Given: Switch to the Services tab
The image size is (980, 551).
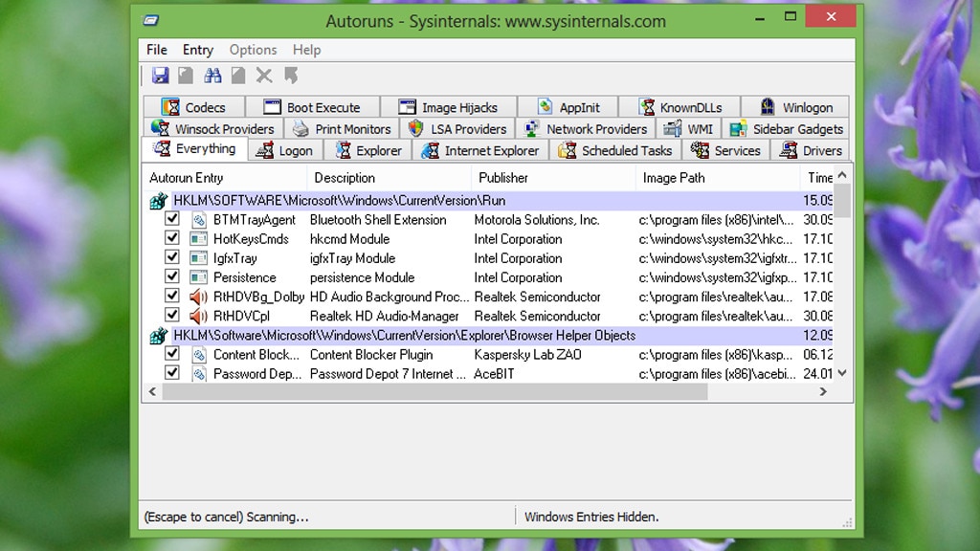Looking at the screenshot, I should [725, 150].
